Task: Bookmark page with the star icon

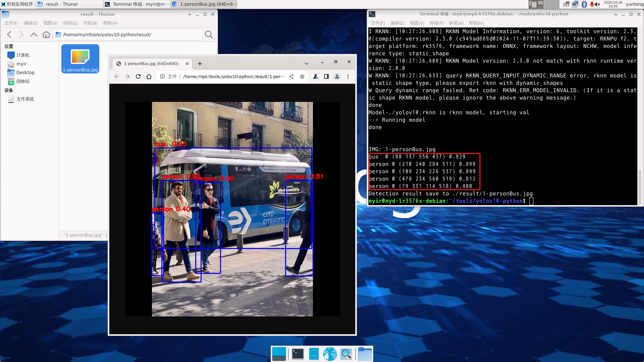Action: [x=302, y=76]
